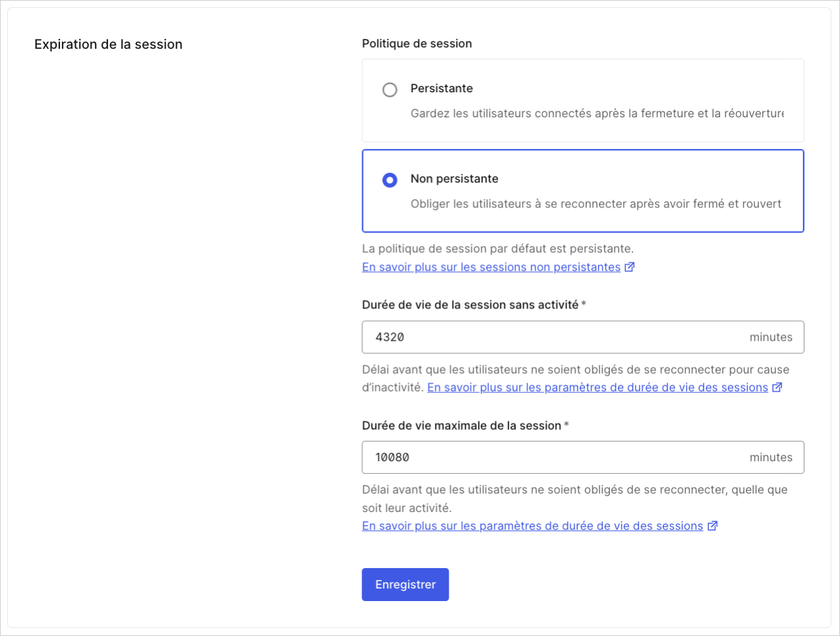Select the value 4320 in minutes field
Screen dimensions: 840x636
[x=389, y=337]
